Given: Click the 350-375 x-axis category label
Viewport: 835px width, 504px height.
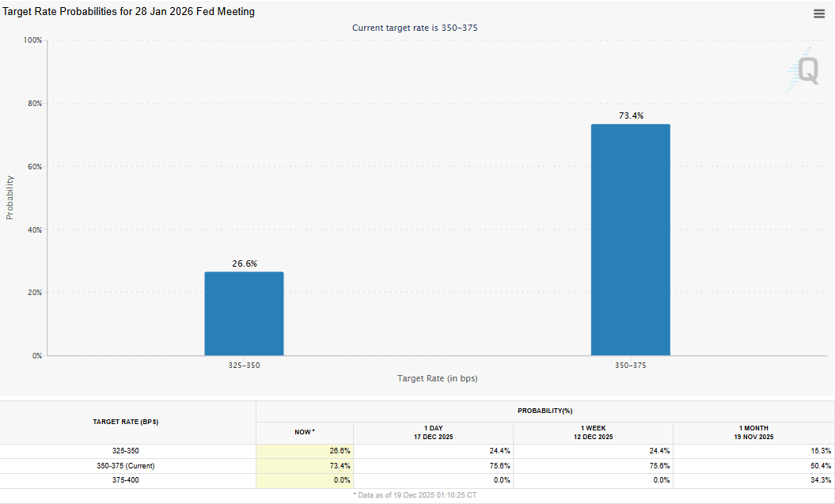Looking at the screenshot, I should point(631,366).
